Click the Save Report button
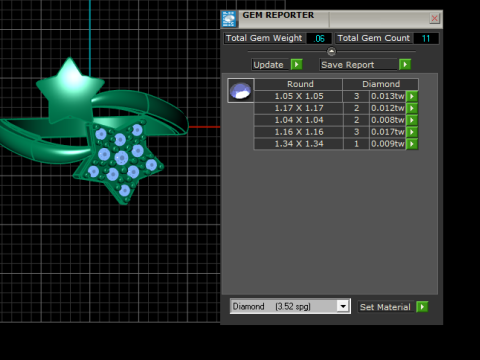The width and height of the screenshot is (480, 360). pyautogui.click(x=359, y=65)
